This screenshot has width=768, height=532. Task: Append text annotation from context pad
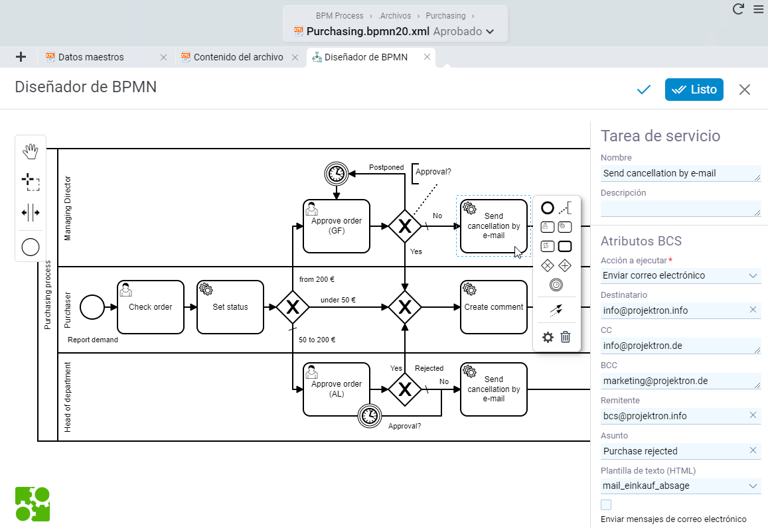click(x=565, y=208)
